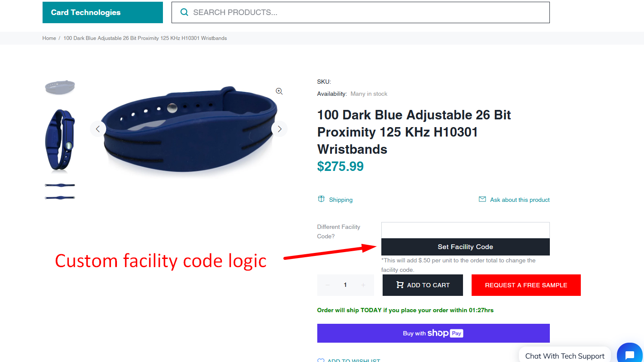This screenshot has height=362, width=644.
Task: Open the Card Technologies menu
Action: (x=103, y=12)
